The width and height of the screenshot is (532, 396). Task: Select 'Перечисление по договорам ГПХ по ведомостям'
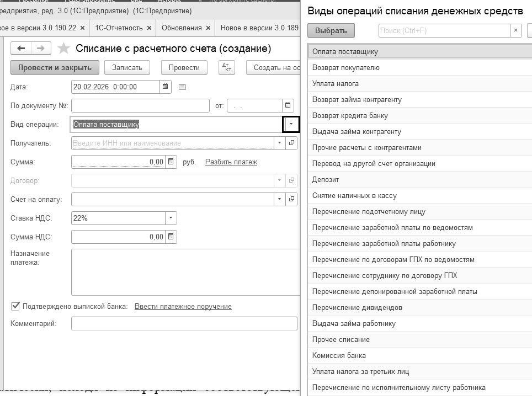tap(420, 259)
